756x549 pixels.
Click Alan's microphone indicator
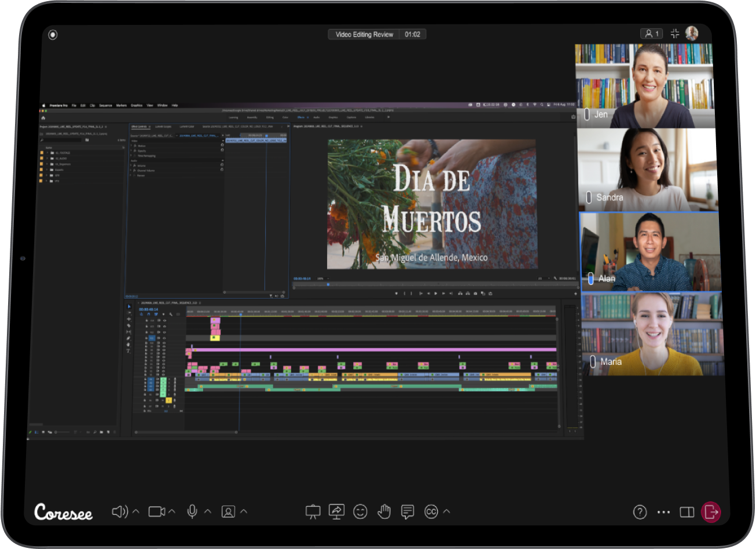point(590,279)
